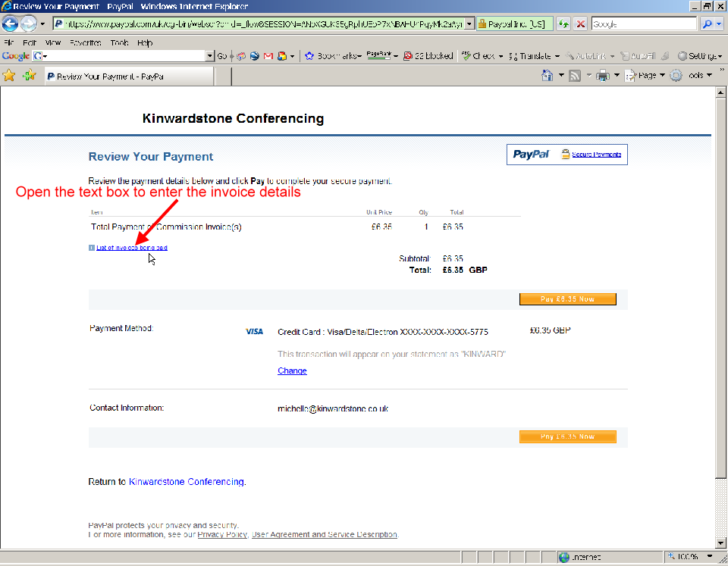728x566 pixels.
Task: Open the Edit menu
Action: click(x=30, y=42)
